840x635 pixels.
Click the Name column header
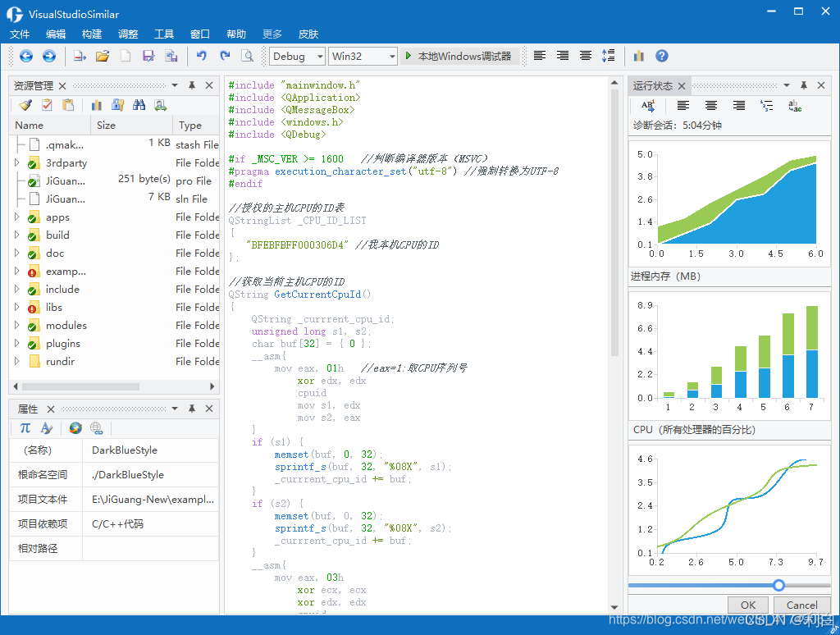[x=50, y=125]
